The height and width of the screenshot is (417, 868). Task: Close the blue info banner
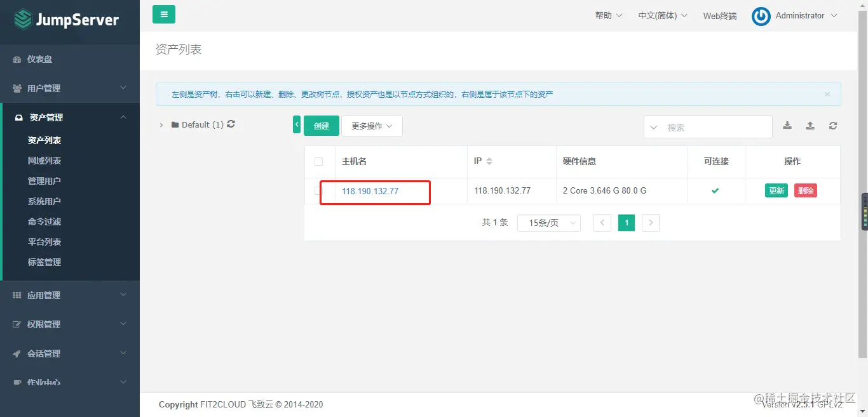[x=827, y=95]
